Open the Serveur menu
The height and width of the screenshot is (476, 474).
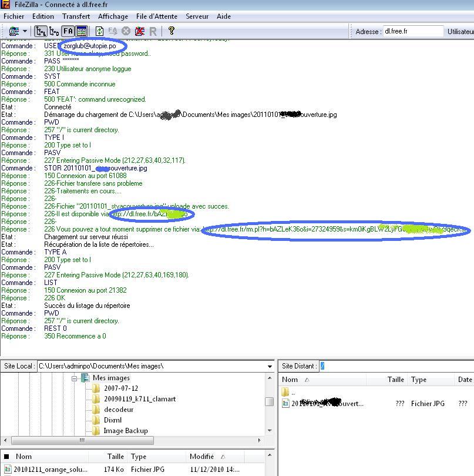tap(197, 16)
